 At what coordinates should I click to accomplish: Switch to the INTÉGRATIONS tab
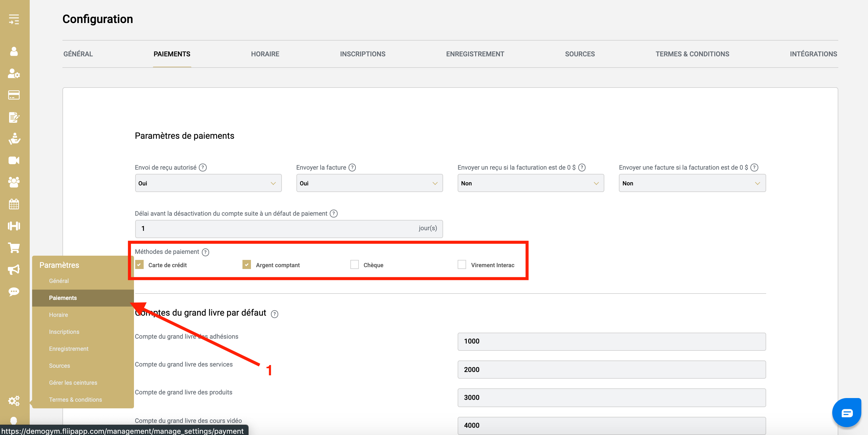pos(813,54)
